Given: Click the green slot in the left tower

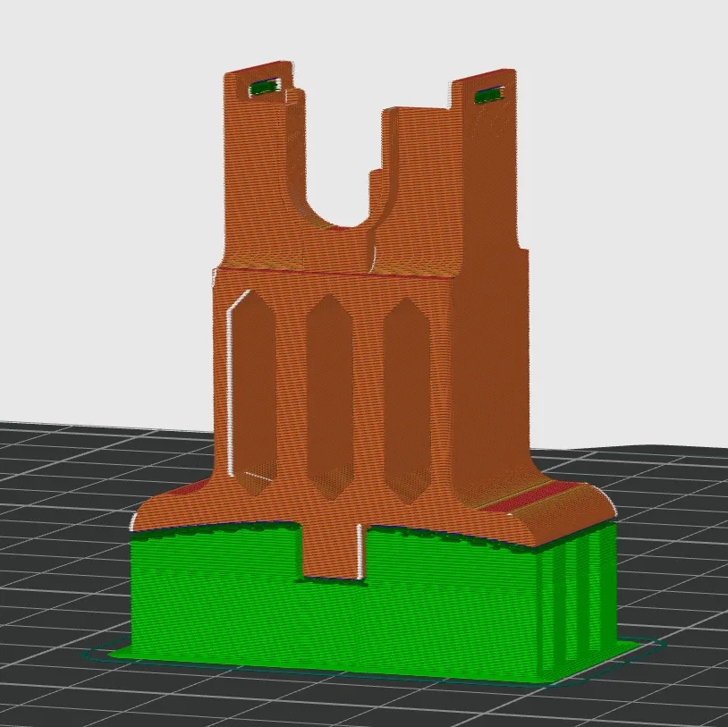Looking at the screenshot, I should click(x=265, y=88).
